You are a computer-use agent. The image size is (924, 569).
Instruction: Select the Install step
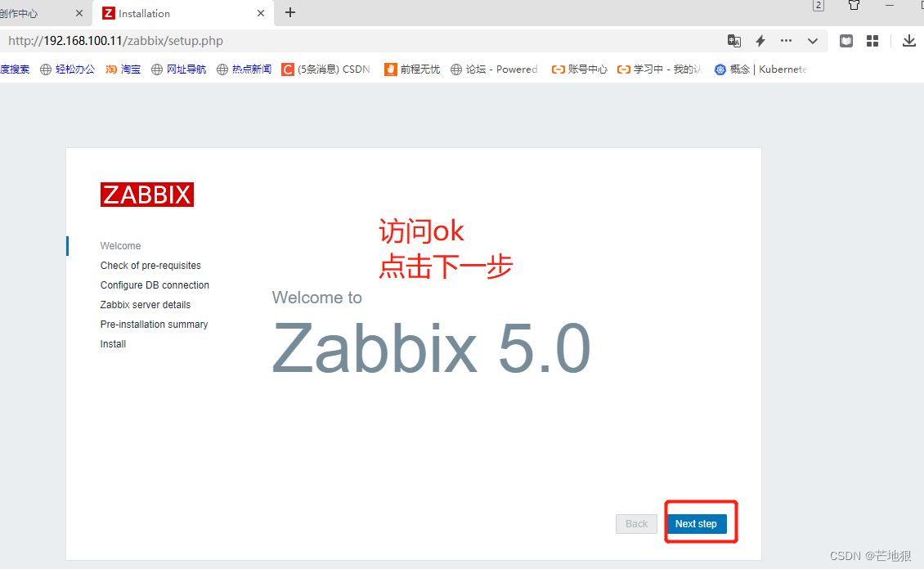[113, 344]
